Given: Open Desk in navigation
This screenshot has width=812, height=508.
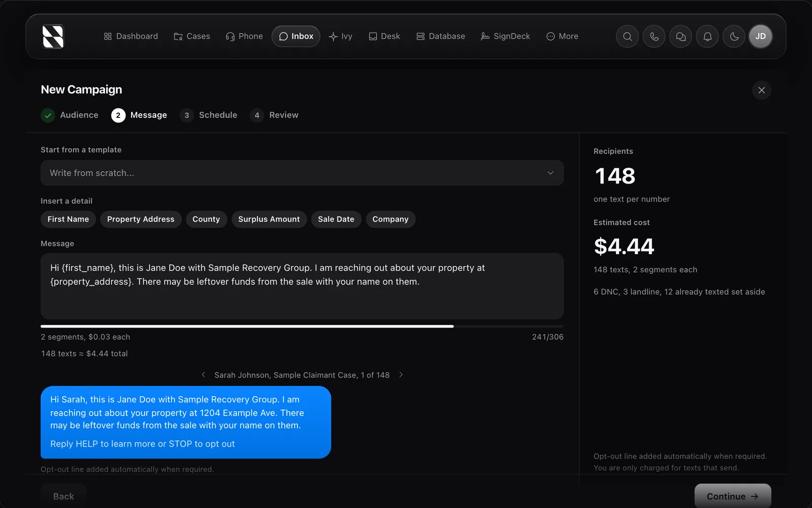Looking at the screenshot, I should (x=384, y=37).
